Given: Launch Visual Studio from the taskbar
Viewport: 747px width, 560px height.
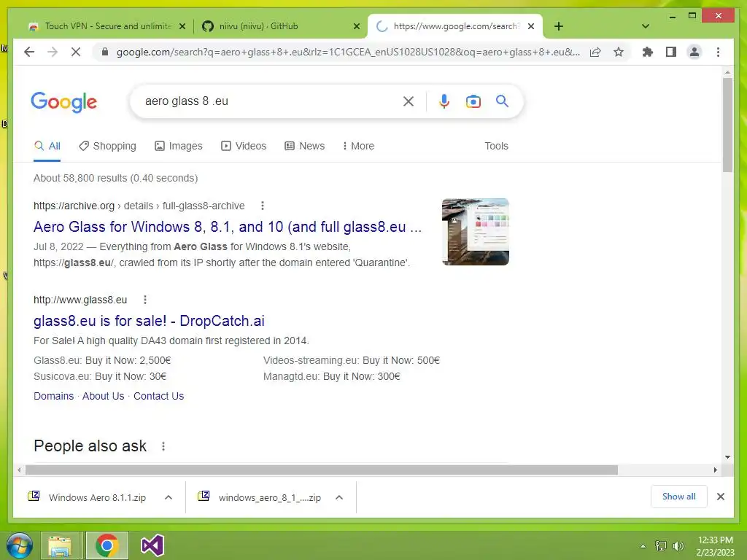Looking at the screenshot, I should click(x=152, y=545).
